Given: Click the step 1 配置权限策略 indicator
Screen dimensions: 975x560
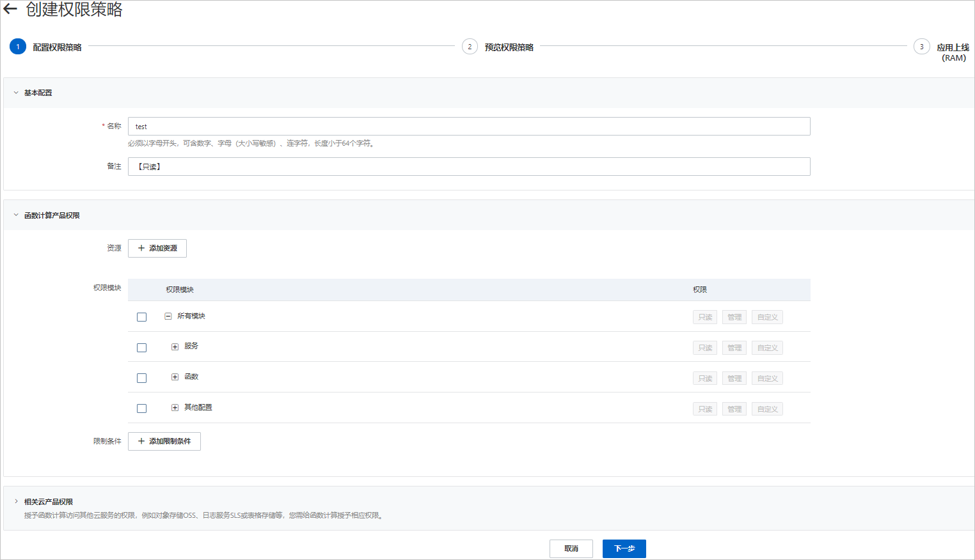Looking at the screenshot, I should pyautogui.click(x=17, y=47).
